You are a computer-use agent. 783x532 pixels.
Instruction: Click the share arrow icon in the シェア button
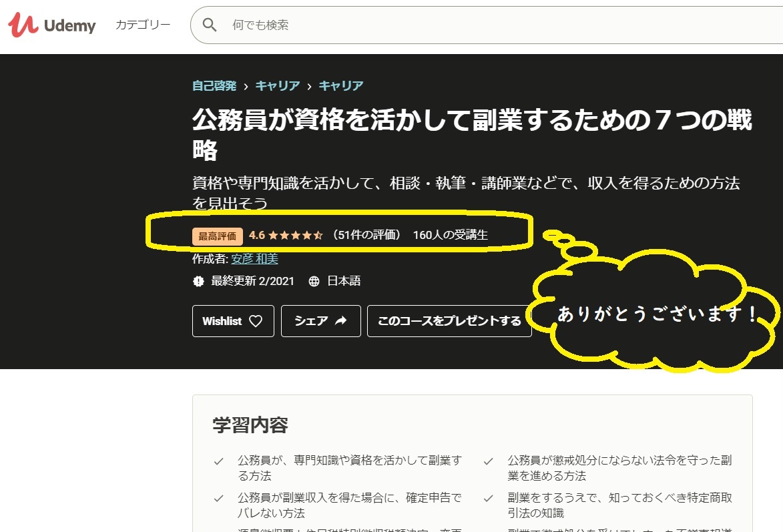click(340, 321)
